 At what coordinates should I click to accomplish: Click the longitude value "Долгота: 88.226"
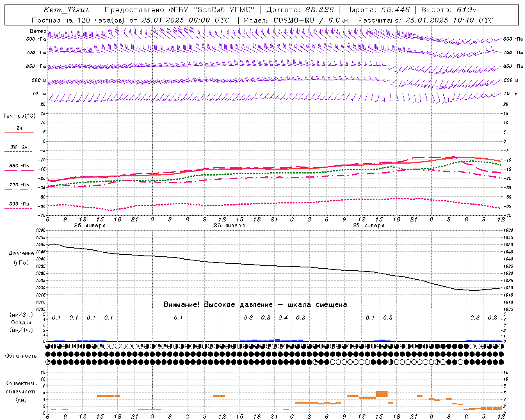(300, 10)
